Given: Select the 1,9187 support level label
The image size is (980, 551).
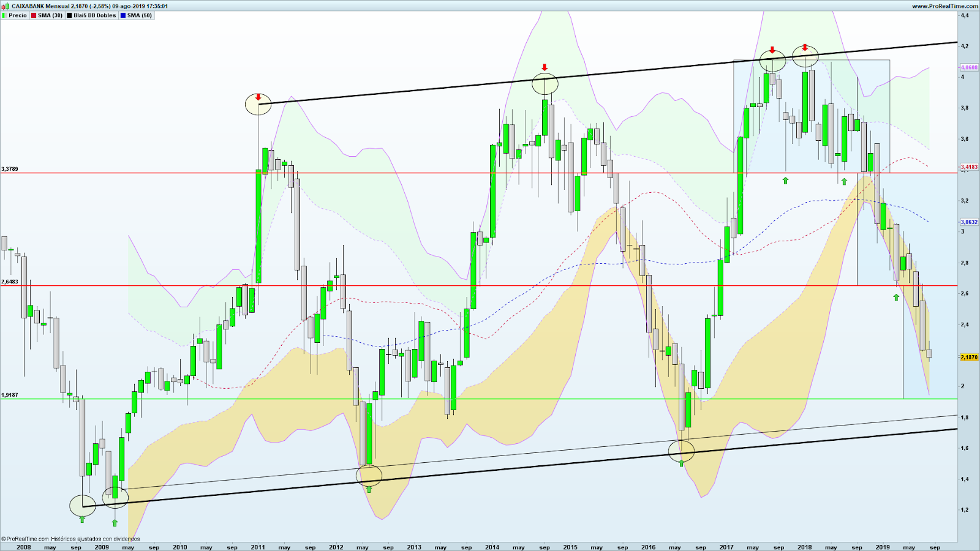Looking at the screenshot, I should (10, 395).
